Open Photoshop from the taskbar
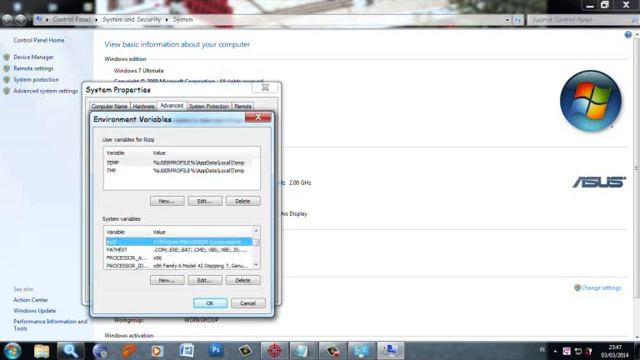Image resolution: width=640 pixels, height=360 pixels. (x=216, y=351)
